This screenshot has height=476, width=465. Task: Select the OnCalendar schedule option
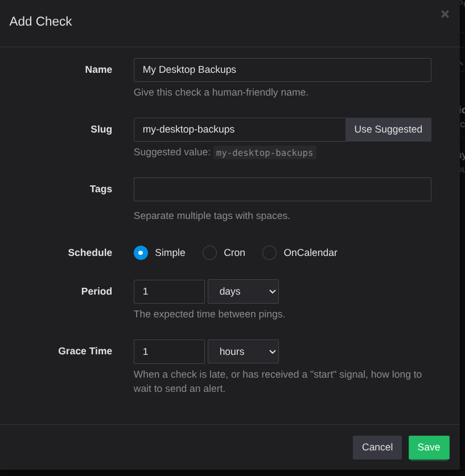269,253
